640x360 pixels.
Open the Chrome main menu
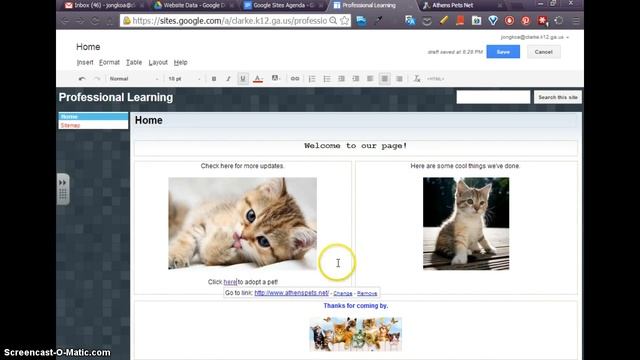click(x=576, y=20)
